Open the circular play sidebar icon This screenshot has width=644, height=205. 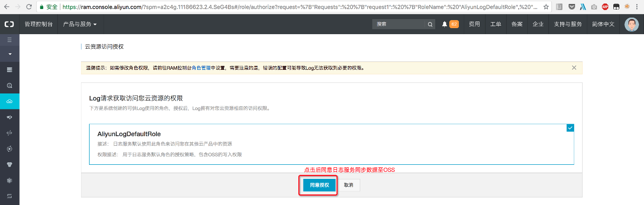coord(10,149)
